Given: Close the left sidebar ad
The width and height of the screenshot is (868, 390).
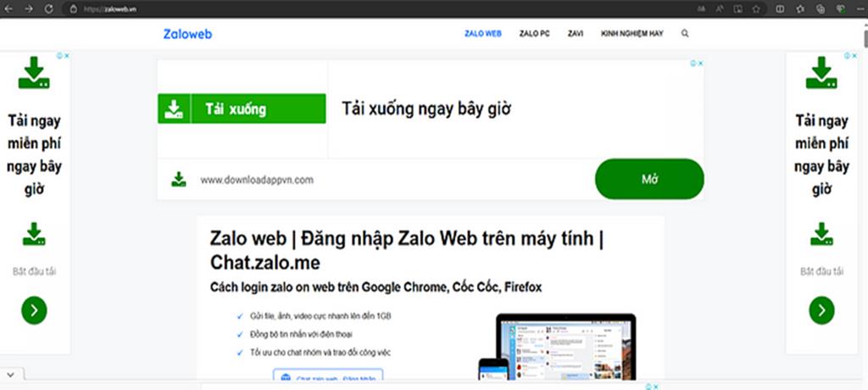Looking at the screenshot, I should click(x=66, y=55).
